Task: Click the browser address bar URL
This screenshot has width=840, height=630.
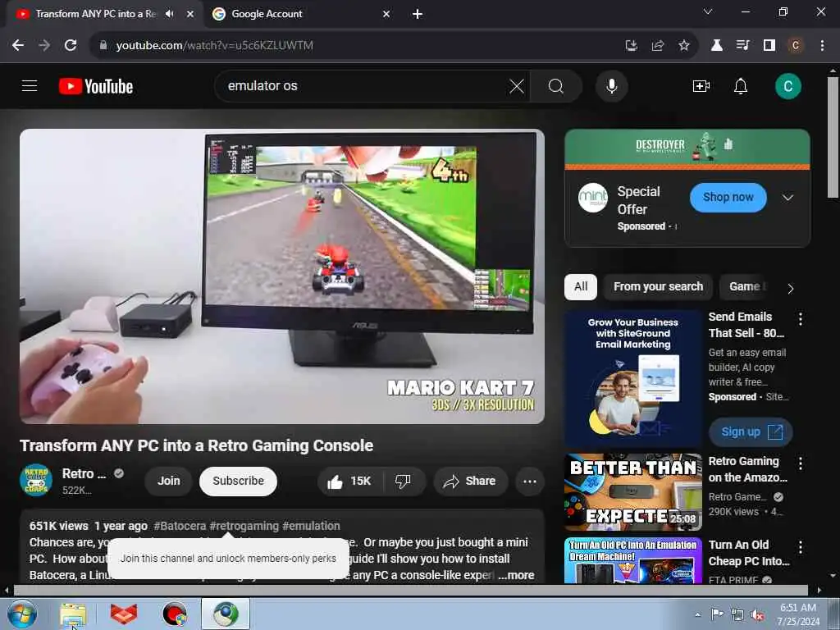Action: (x=214, y=46)
